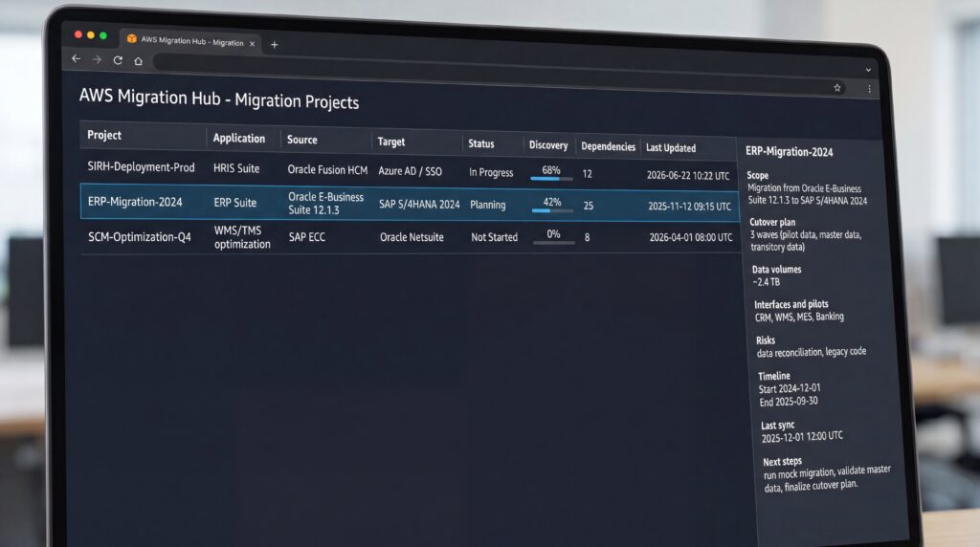Screen dimensions: 980x547
Task: Click the Oracle Fusion HCM source cell
Action: click(x=327, y=170)
